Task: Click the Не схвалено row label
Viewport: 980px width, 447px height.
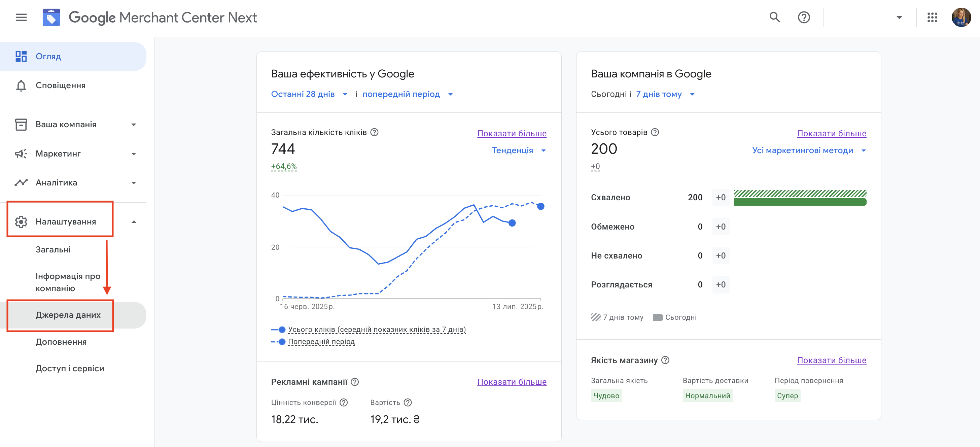Action: point(616,256)
